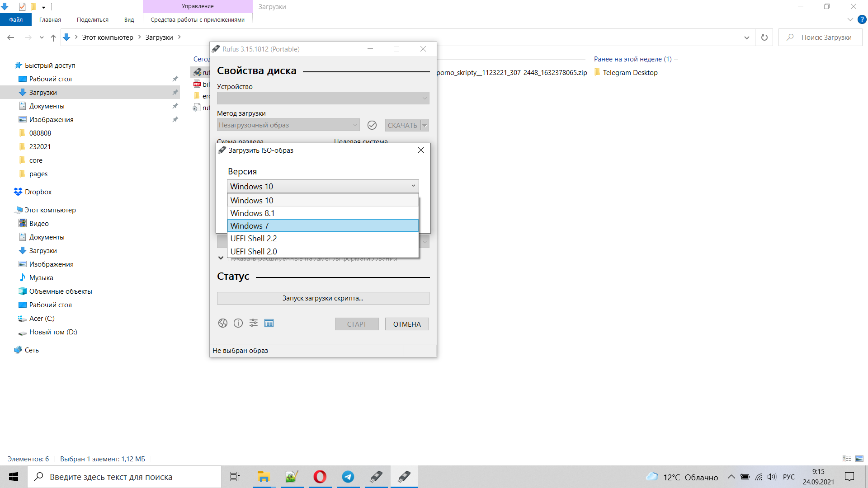Click the Поиск: Загрузки search field

[x=826, y=38]
